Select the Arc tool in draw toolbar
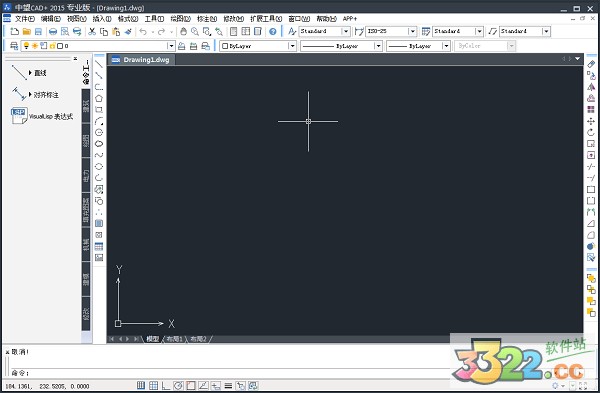 (x=99, y=121)
